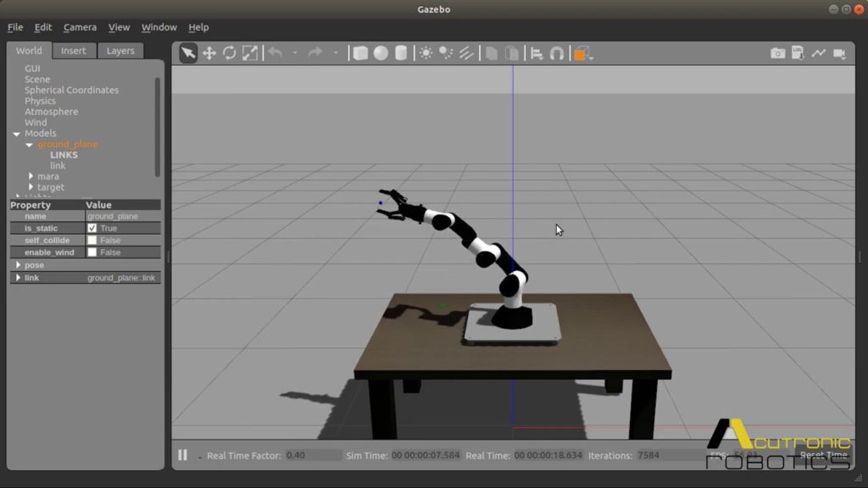
Task: Switch to the Insert tab
Action: (74, 51)
